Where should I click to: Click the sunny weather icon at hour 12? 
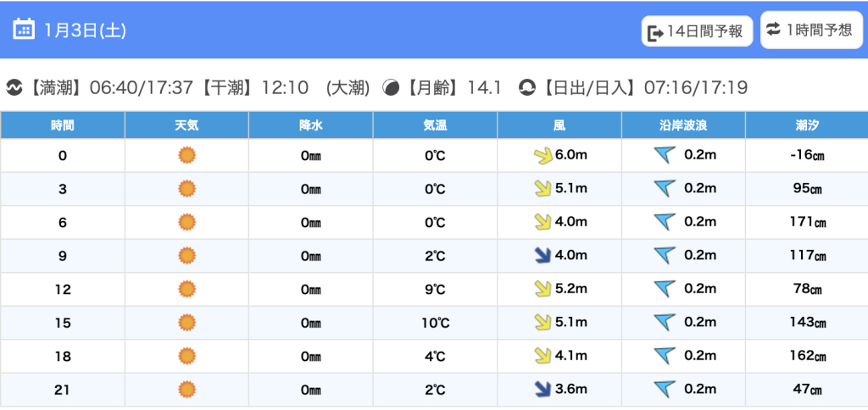point(186,289)
